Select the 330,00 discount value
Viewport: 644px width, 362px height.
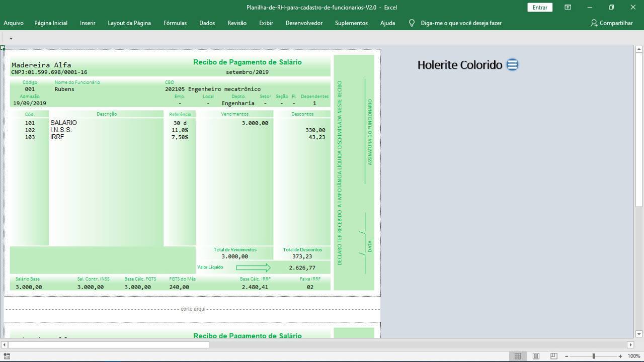(x=315, y=130)
